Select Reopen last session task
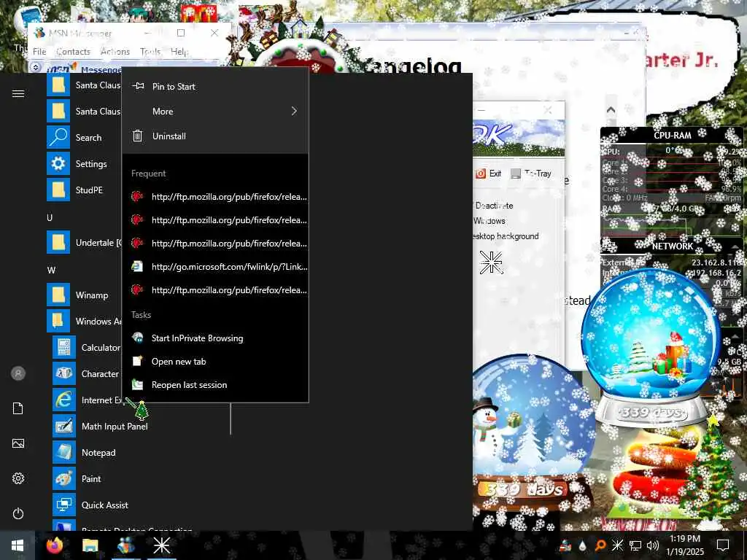The width and height of the screenshot is (747, 560). (x=215, y=385)
